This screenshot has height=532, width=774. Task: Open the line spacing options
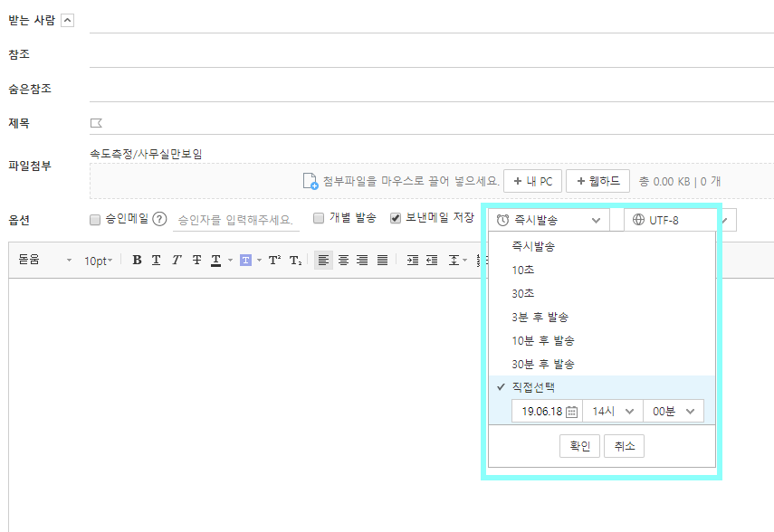point(457,260)
